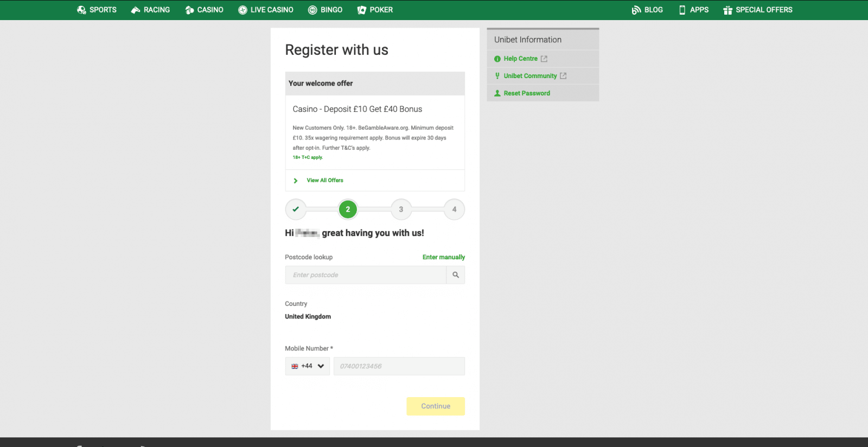Focus the mobile number input field

click(x=399, y=366)
